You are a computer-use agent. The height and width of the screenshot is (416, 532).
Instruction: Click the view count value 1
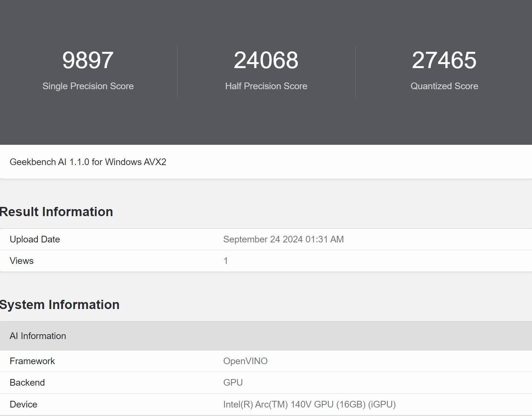coord(226,261)
